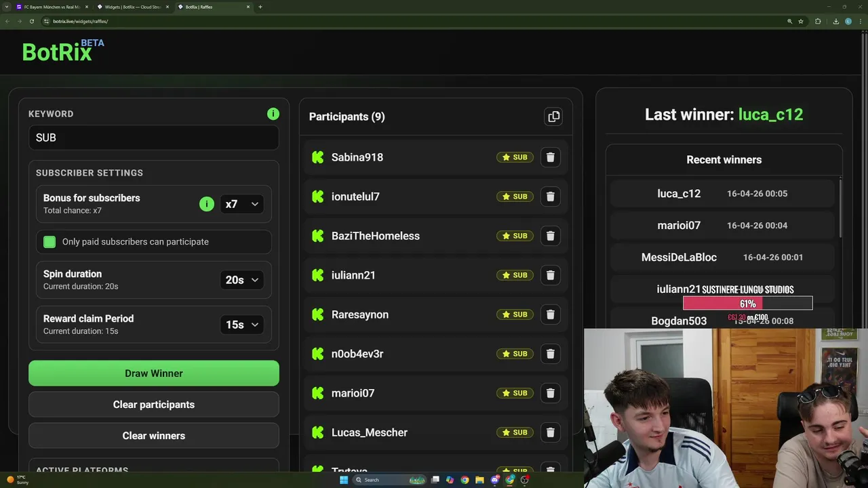Remove iuliann21 from the participants list
The height and width of the screenshot is (488, 868).
(550, 275)
